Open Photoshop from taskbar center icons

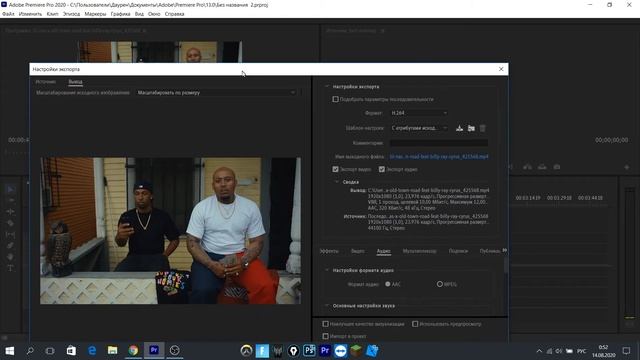(x=309, y=351)
